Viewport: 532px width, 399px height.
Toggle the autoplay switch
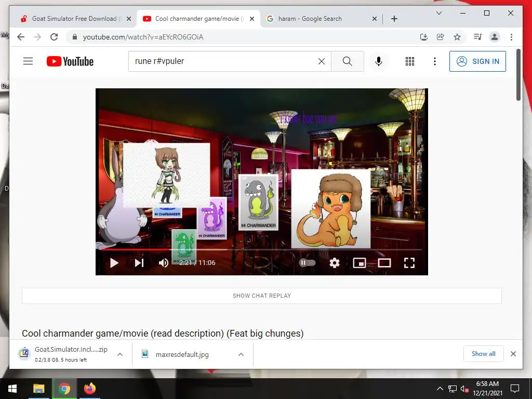click(x=307, y=262)
